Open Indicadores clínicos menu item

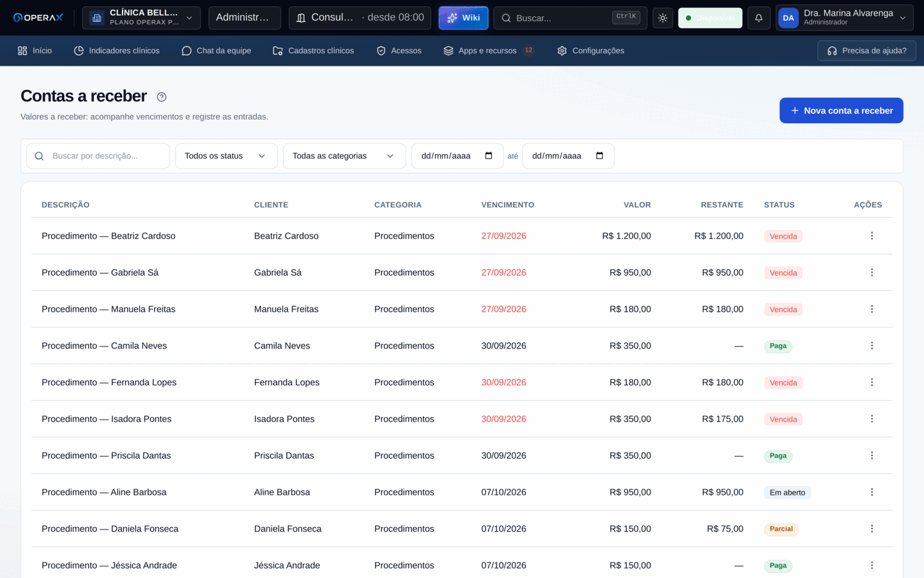117,51
